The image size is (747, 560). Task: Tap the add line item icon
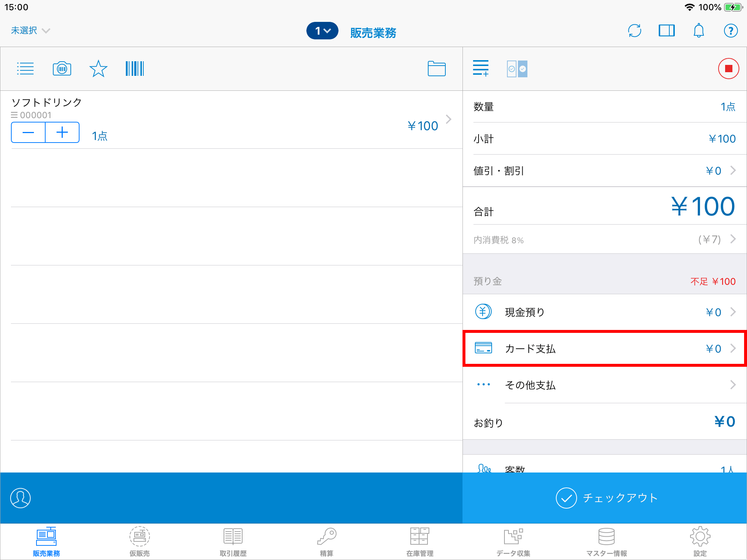[x=480, y=69]
